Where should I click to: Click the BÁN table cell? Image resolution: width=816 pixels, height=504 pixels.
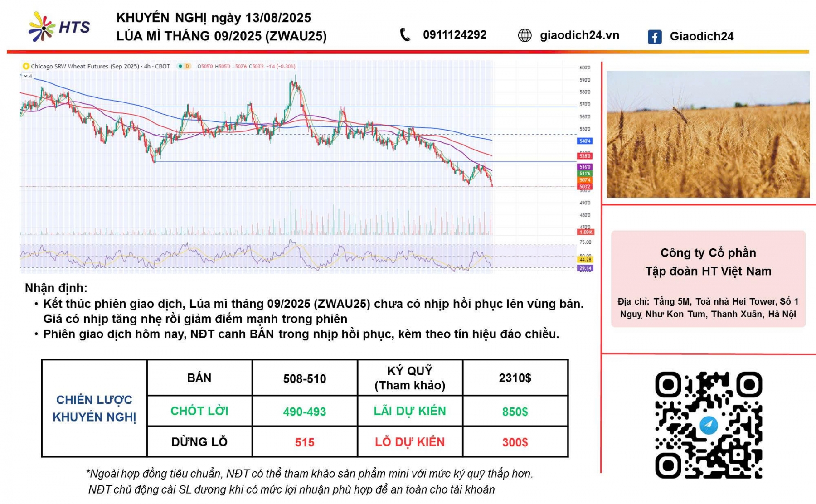point(199,378)
